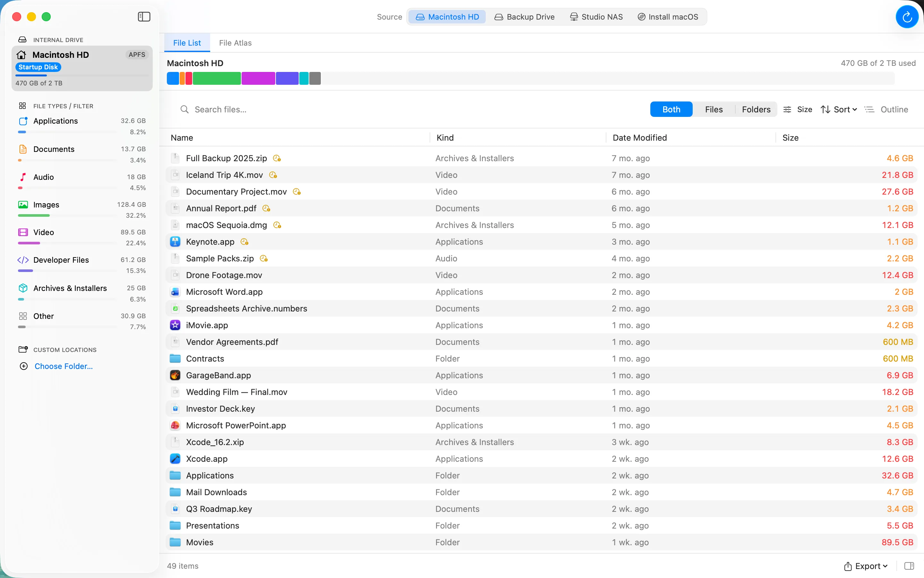
Task: Toggle the Size filter option
Action: [x=798, y=109]
